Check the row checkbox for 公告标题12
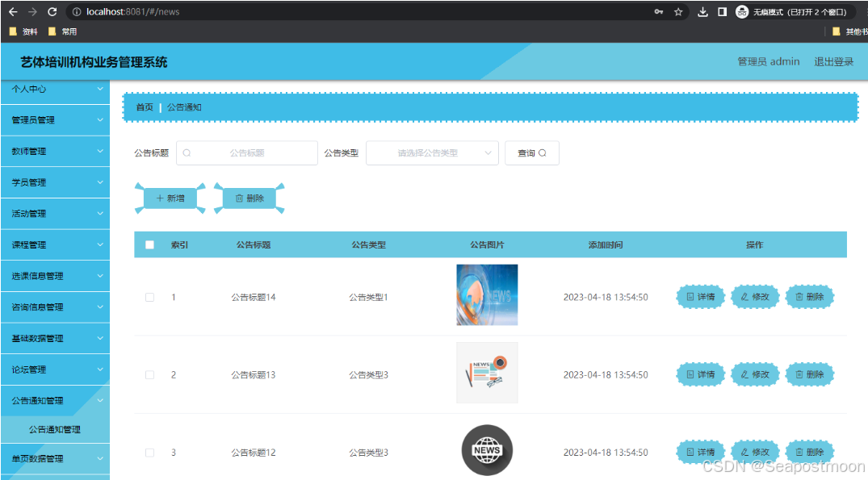 [149, 453]
